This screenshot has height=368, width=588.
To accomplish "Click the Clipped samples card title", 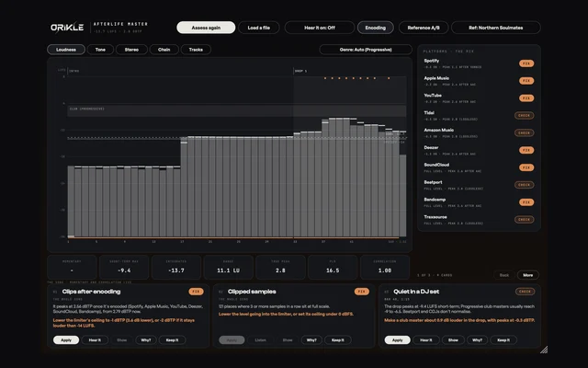I will point(252,292).
